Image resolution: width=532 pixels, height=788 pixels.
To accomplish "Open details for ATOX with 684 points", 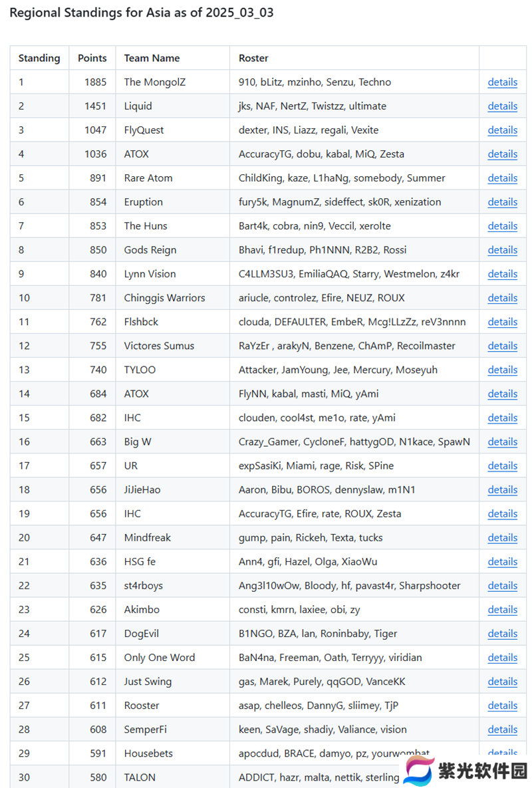I will (502, 394).
